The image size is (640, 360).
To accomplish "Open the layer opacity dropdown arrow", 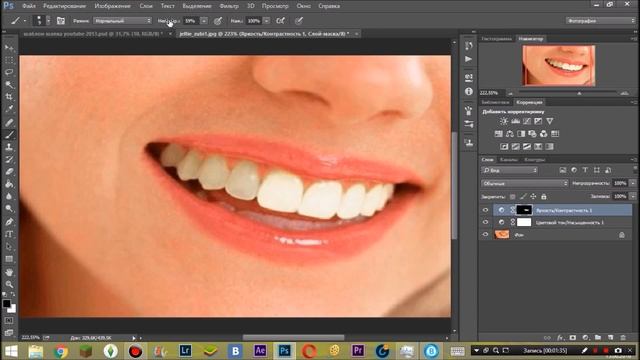I will click(x=633, y=184).
